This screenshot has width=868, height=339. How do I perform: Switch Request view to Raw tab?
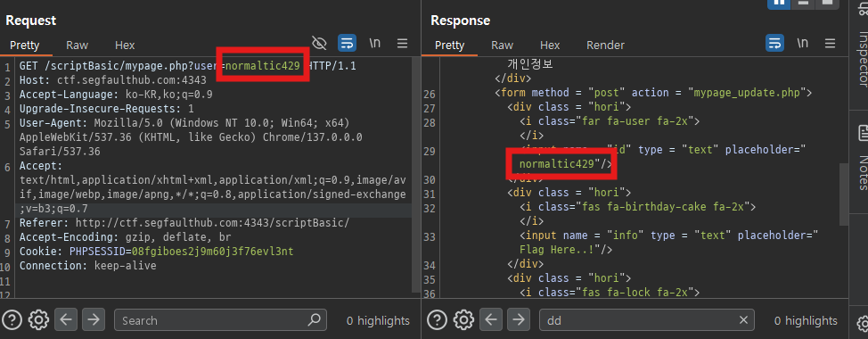coord(77,45)
